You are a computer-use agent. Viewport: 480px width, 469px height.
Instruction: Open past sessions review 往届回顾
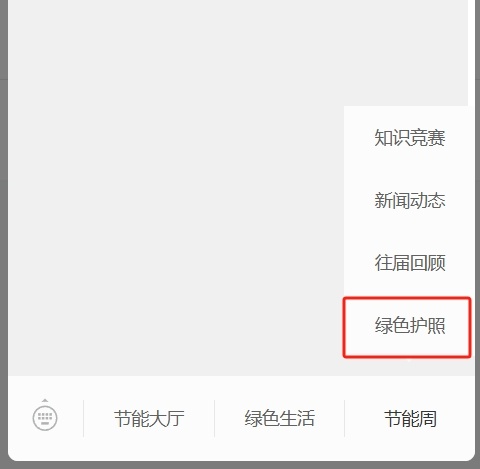point(410,263)
